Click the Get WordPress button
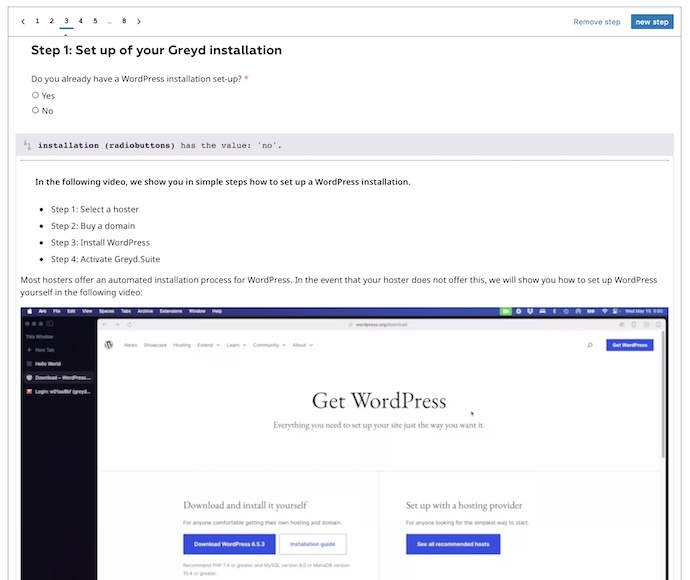The height and width of the screenshot is (580, 690). (x=630, y=345)
